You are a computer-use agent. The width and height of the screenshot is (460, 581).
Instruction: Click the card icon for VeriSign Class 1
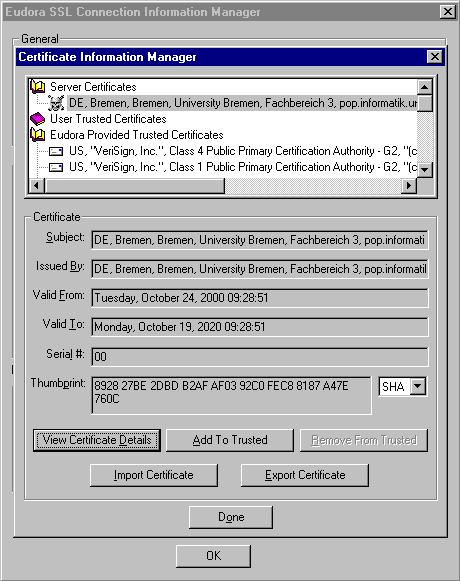pyautogui.click(x=56, y=167)
